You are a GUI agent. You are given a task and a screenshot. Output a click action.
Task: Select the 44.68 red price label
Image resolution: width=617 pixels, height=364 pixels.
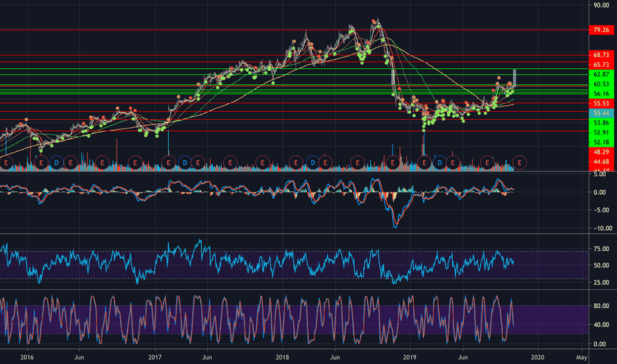(601, 161)
